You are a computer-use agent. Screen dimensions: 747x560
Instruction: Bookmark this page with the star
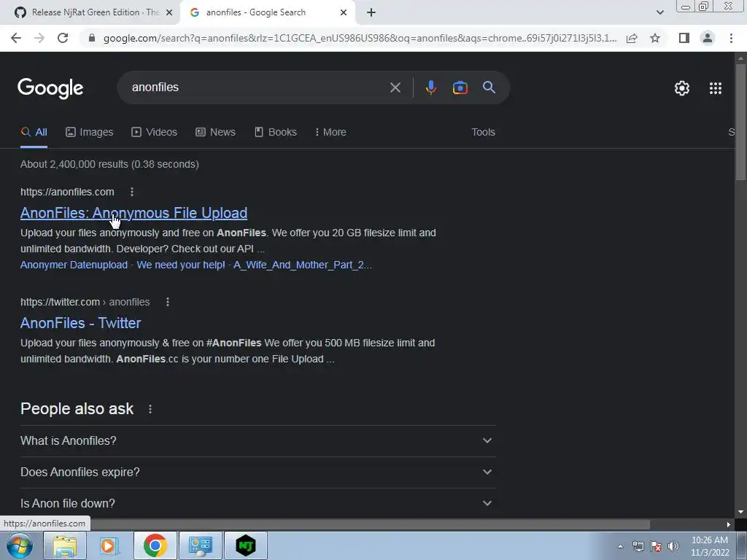[x=655, y=38]
